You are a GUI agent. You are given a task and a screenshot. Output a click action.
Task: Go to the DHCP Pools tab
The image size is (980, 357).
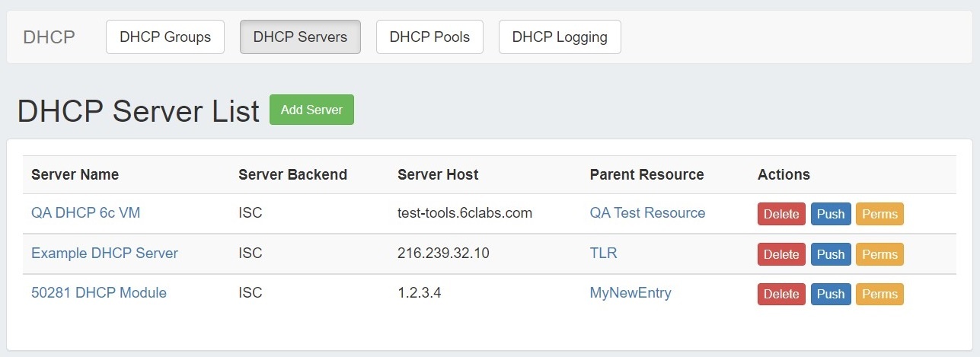(x=429, y=37)
